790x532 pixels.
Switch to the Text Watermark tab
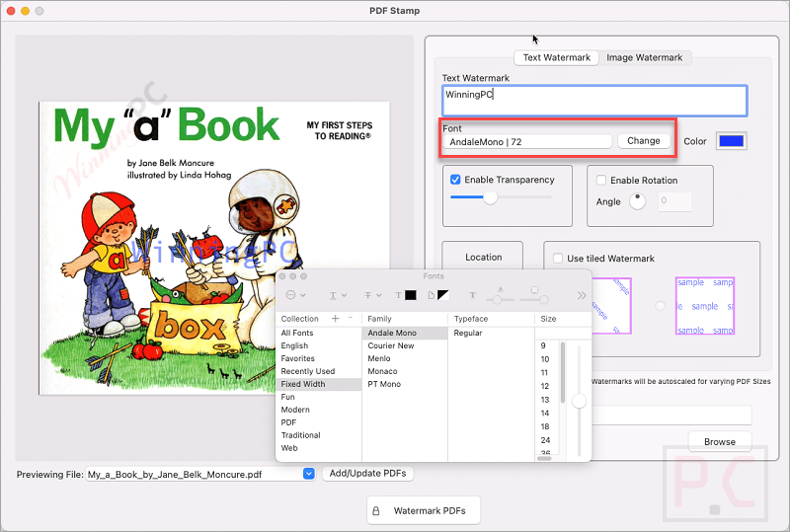point(556,57)
